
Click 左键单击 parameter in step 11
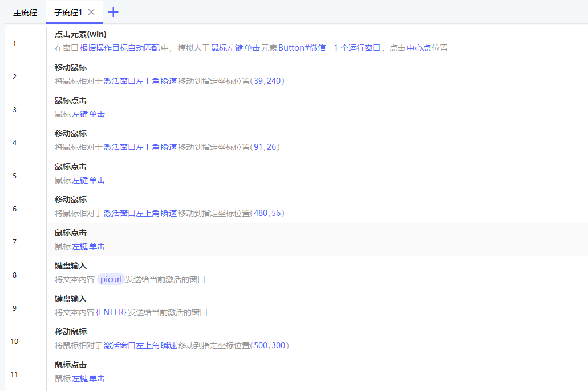[x=88, y=378]
